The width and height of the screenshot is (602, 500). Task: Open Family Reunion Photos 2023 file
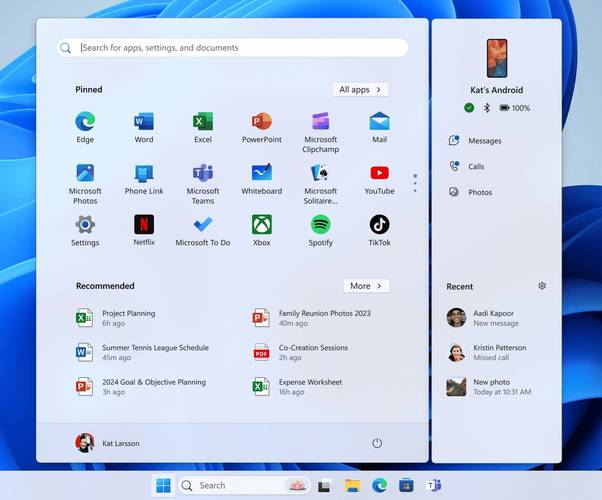[311, 318]
